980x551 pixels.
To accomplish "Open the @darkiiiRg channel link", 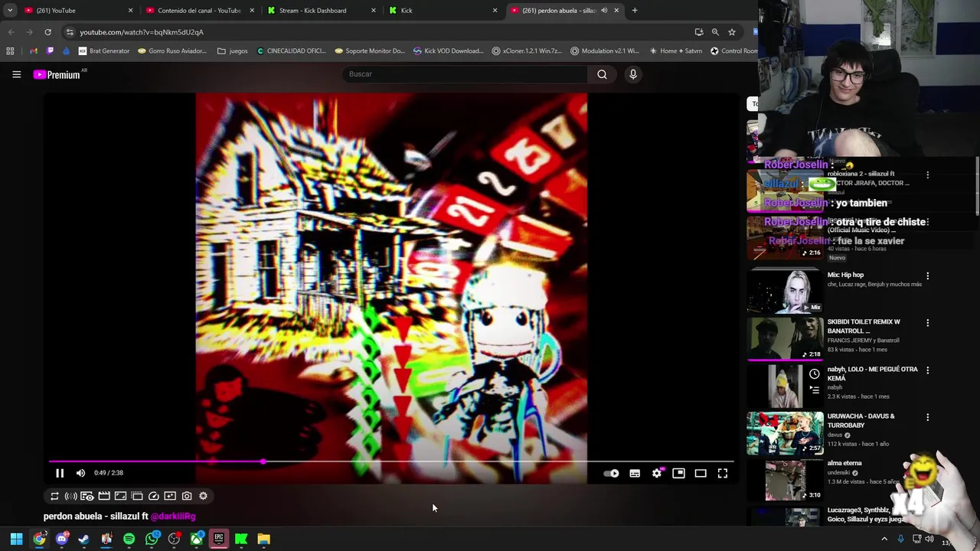I will point(173,517).
